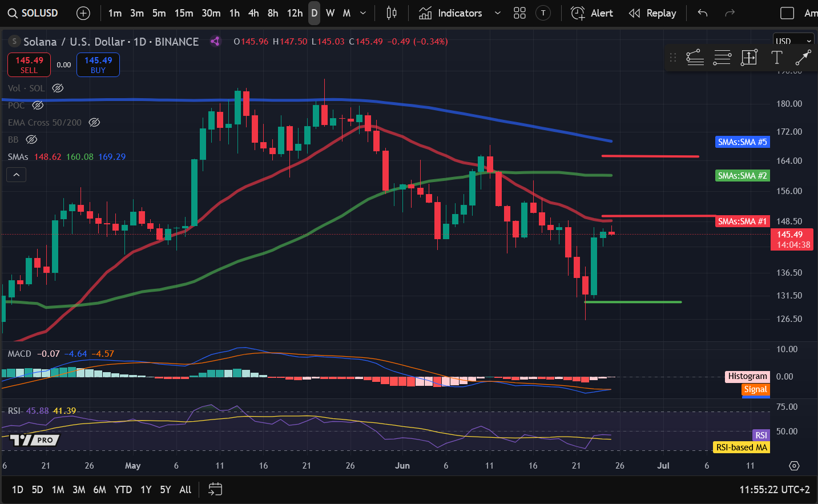The image size is (818, 504).
Task: Select the trend line with levels tool
Action: click(695, 57)
